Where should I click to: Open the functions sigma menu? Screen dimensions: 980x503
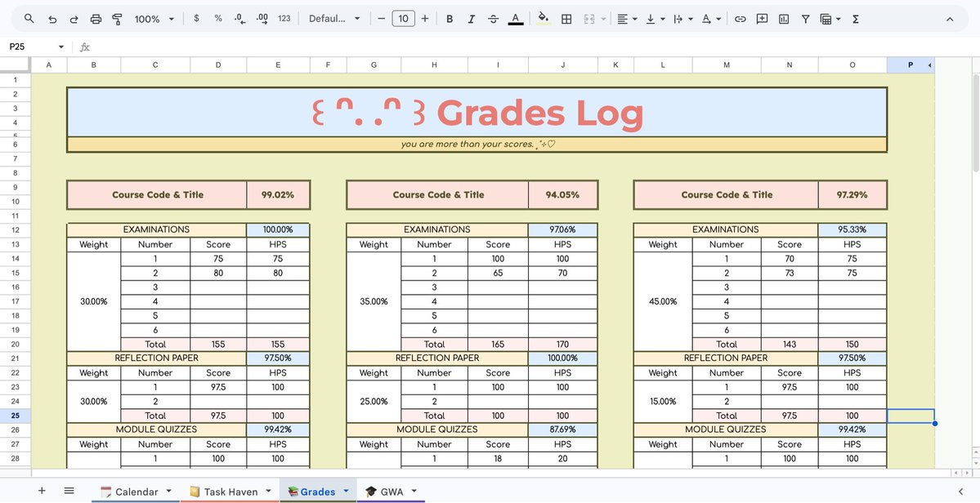click(856, 19)
